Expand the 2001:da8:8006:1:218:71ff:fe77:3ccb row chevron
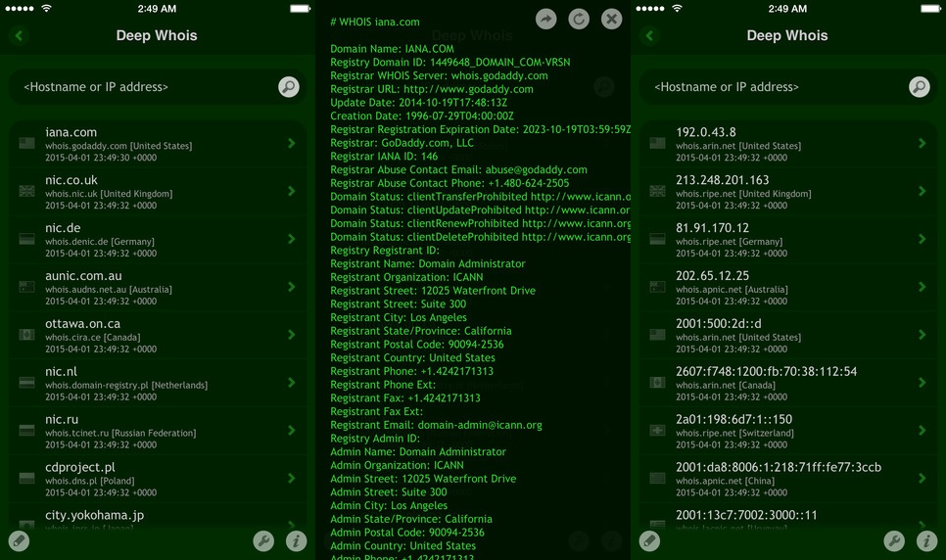The height and width of the screenshot is (560, 946). [x=922, y=478]
